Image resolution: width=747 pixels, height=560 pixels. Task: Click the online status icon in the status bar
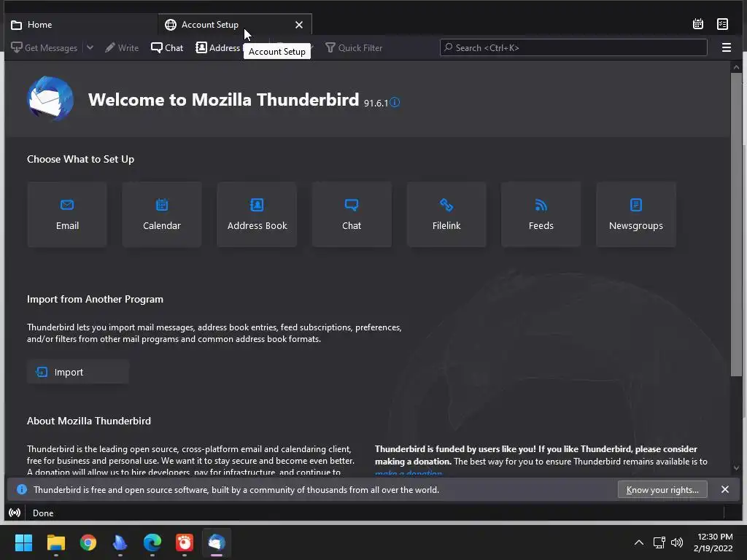pyautogui.click(x=15, y=513)
